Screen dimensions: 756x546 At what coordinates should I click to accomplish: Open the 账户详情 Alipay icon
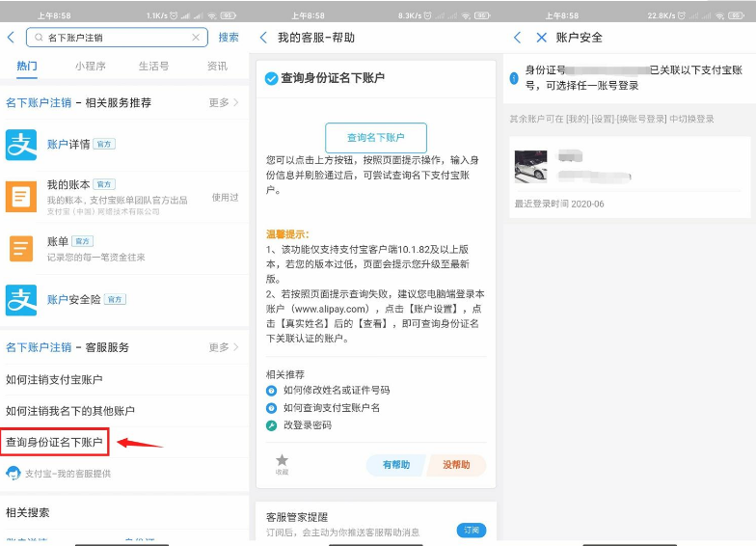point(21,145)
